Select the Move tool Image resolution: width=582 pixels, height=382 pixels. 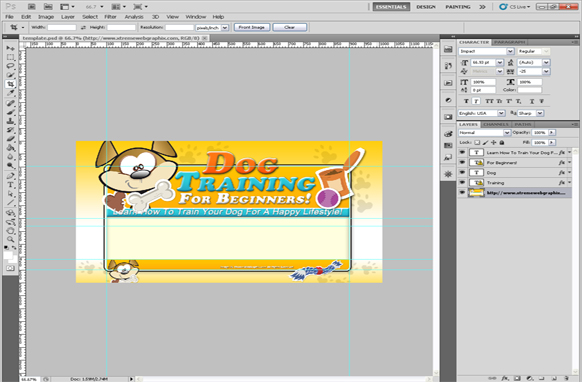[x=10, y=49]
